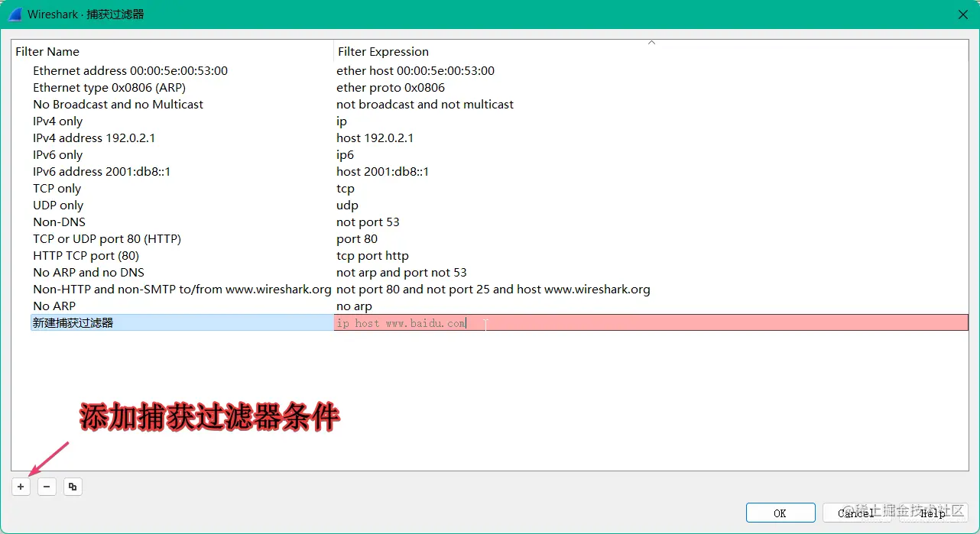This screenshot has width=980, height=534.
Task: Add a new capture filter with plus button
Action: pos(21,486)
